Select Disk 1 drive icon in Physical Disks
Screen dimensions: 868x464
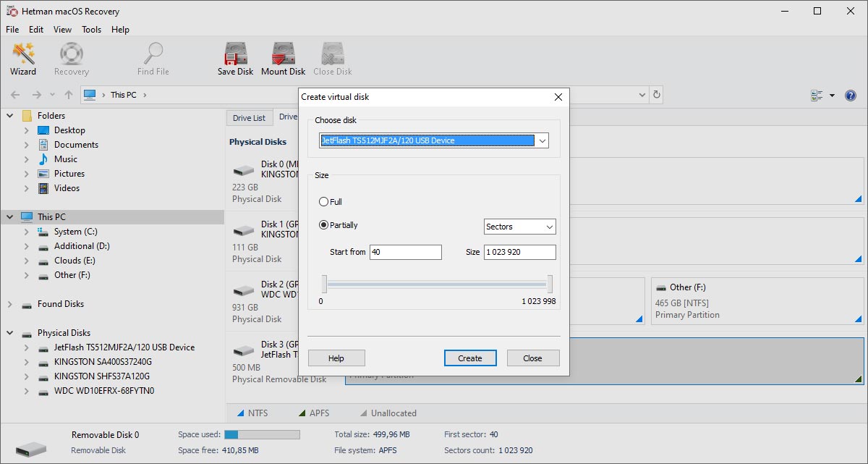[244, 231]
